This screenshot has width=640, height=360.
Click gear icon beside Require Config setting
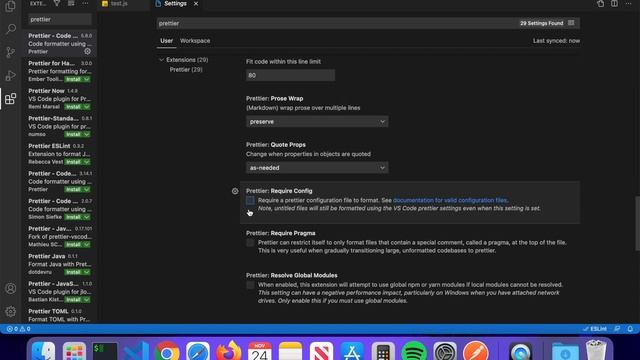[235, 191]
